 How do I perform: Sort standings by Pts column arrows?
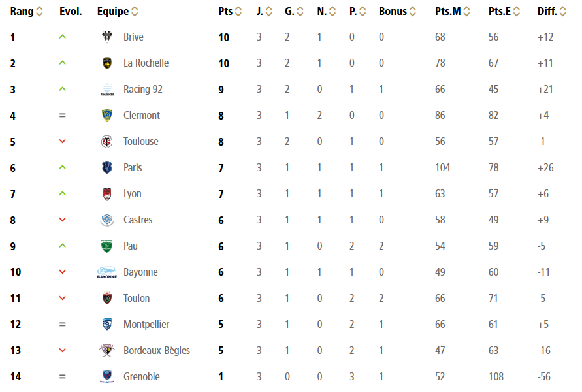pos(238,12)
